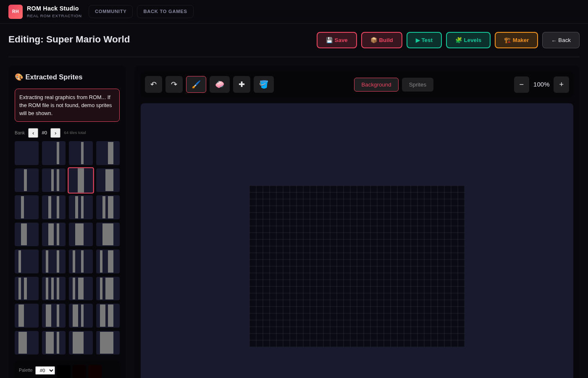Click the 'Editing: Super Mario World' heading
588x378 pixels.
[69, 39]
